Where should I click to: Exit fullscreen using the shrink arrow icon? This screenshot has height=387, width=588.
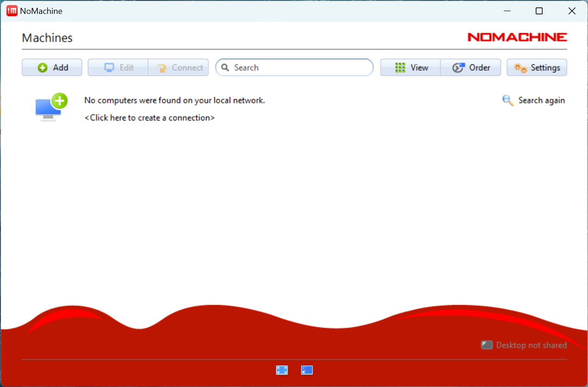pos(307,370)
